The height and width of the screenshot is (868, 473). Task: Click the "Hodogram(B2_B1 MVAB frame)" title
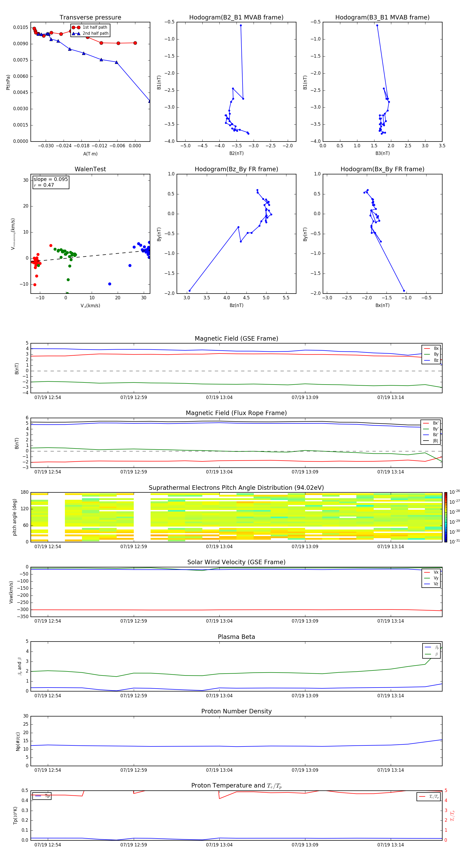pos(236,18)
